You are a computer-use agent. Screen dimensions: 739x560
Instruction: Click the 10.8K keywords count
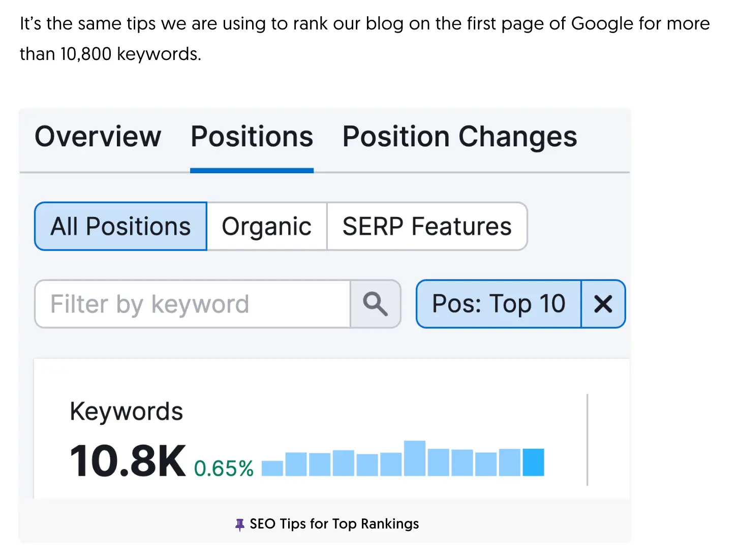(128, 461)
